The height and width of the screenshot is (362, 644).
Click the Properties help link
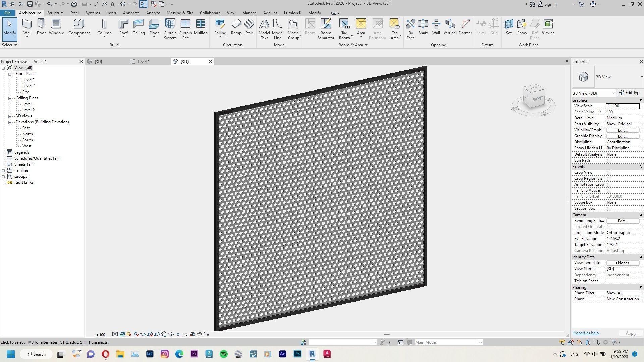click(x=585, y=333)
